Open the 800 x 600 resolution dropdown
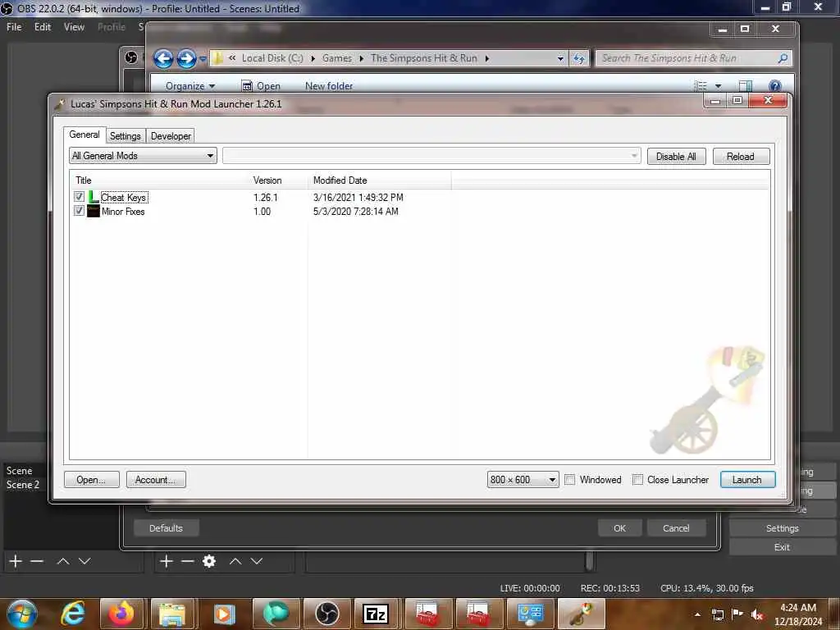840x630 pixels. click(523, 479)
